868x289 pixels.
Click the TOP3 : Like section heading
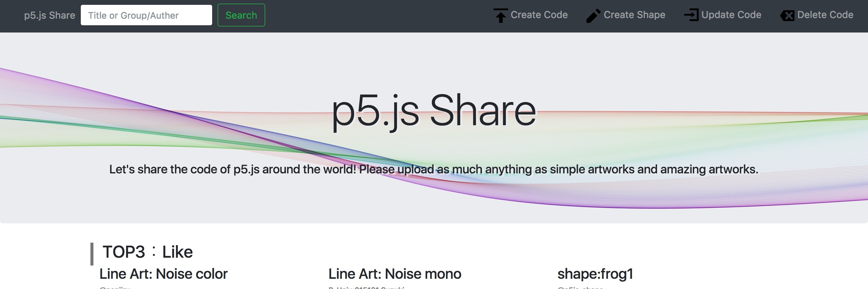pyautogui.click(x=148, y=252)
